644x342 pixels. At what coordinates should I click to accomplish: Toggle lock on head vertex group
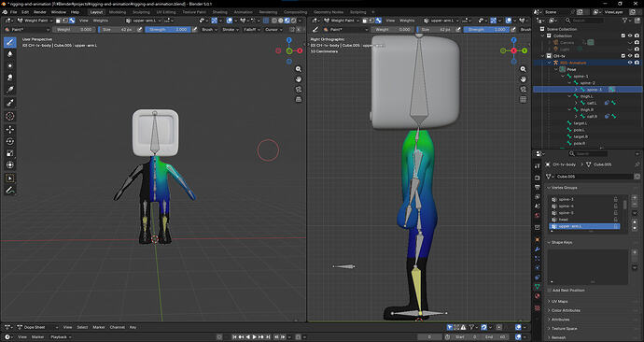(x=616, y=220)
